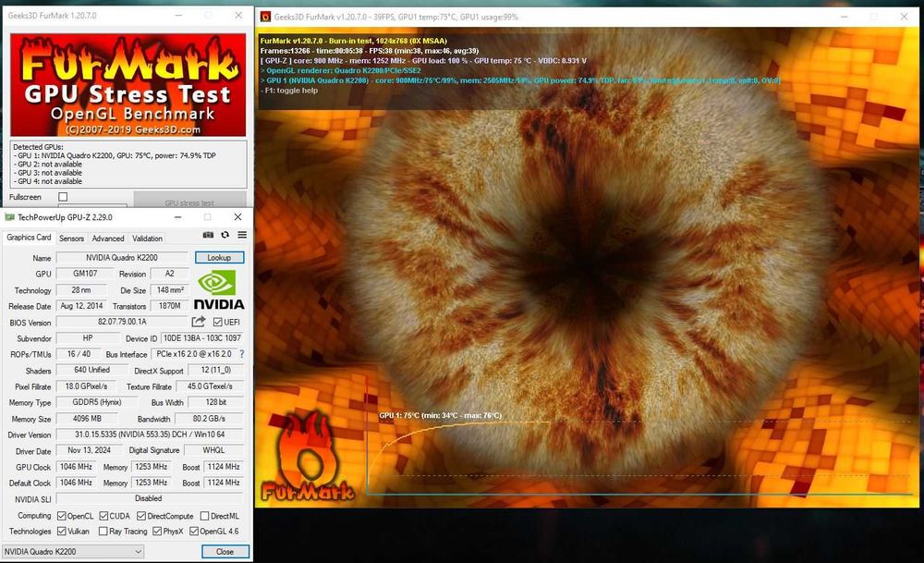Click the OpenGL renderer line in FurMark overlay
The width and height of the screenshot is (924, 563).
(341, 70)
